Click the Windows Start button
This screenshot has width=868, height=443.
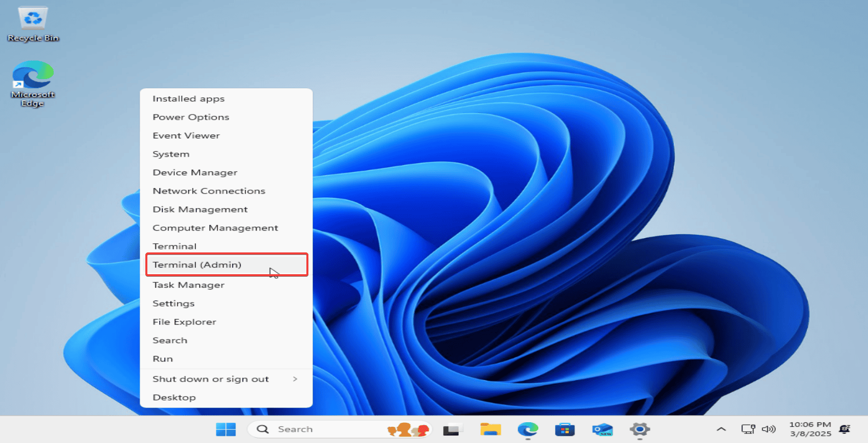225,429
